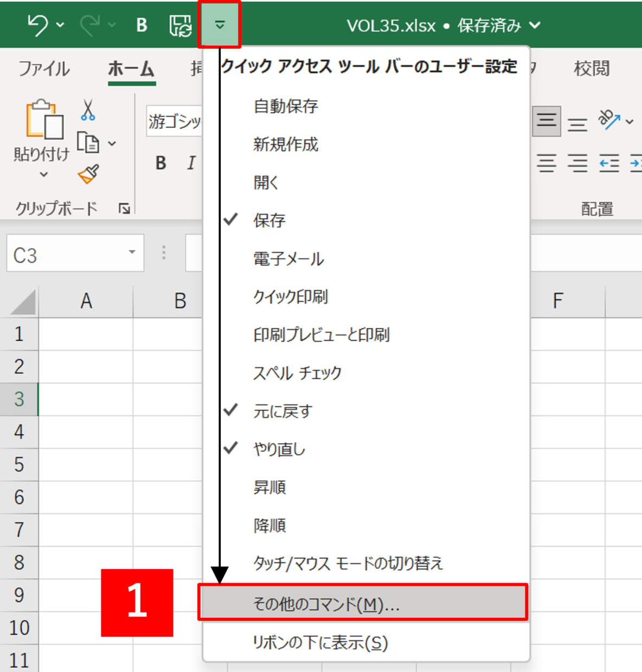Expand the Undo history dropdown arrow
The image size is (642, 672).
click(x=60, y=25)
